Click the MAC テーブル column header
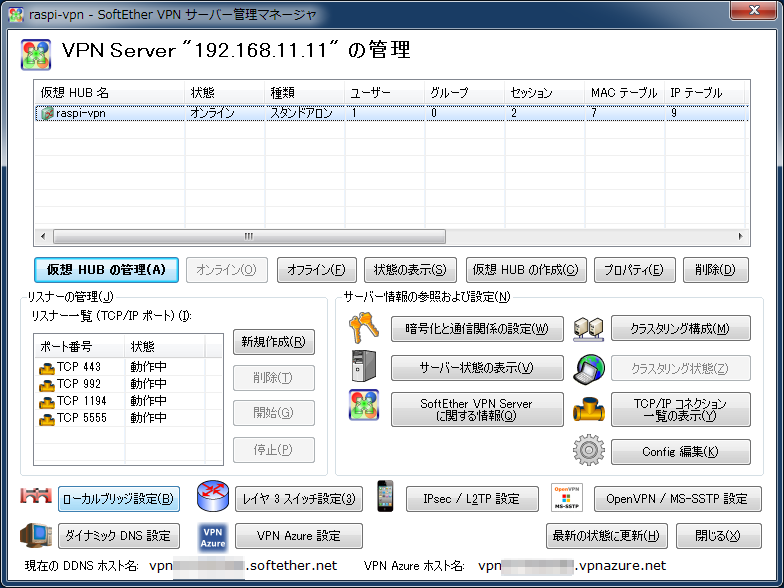The image size is (784, 588). click(624, 92)
